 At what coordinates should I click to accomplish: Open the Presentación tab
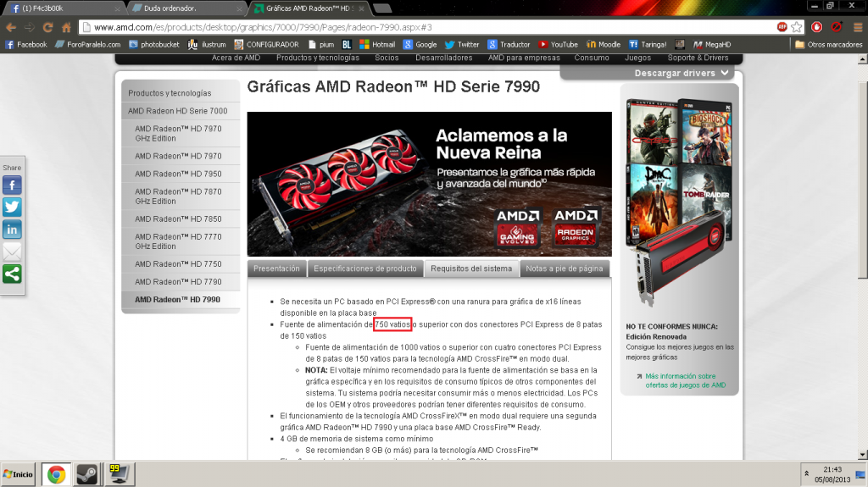276,268
